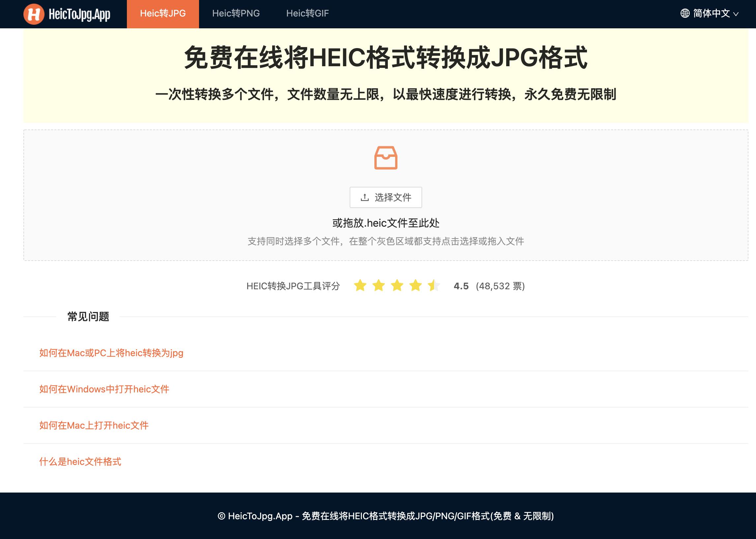Open the 简体中文 language dropdown
The height and width of the screenshot is (539, 756).
pyautogui.click(x=711, y=13)
